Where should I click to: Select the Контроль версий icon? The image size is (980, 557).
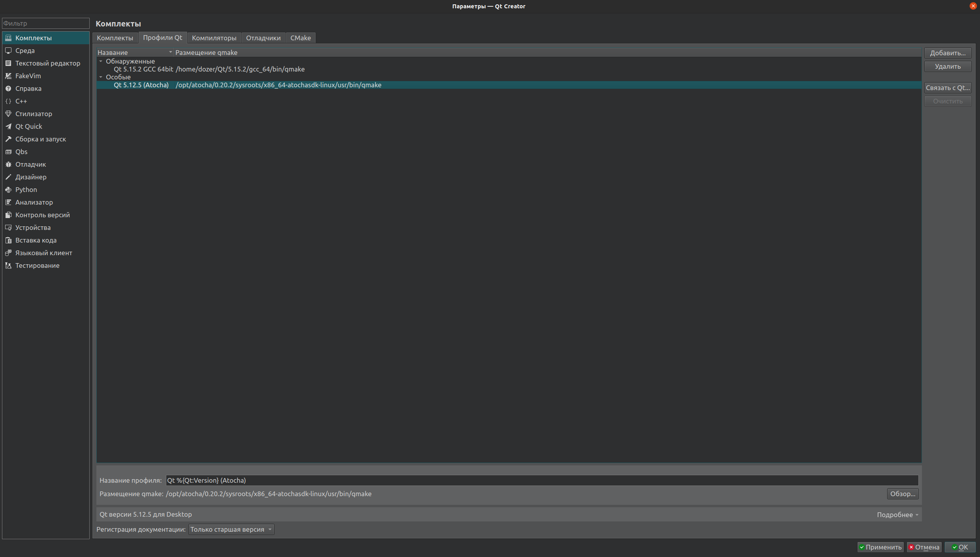8,215
